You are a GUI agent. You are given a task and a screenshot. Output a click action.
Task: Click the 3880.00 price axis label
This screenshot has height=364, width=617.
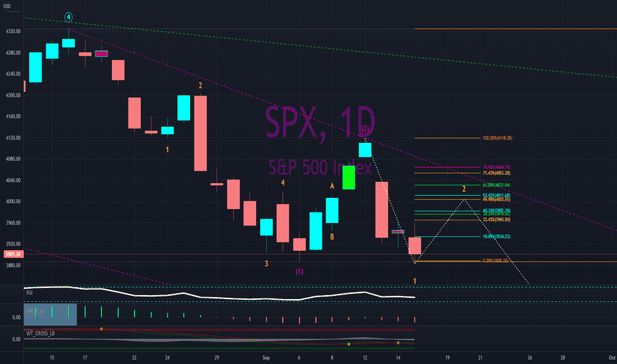[x=13, y=265]
